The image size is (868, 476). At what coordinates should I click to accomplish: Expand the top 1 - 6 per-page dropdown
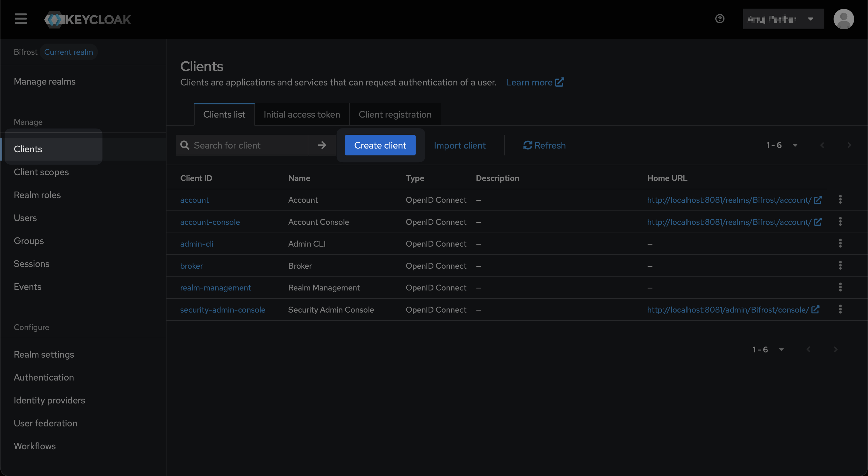[x=782, y=145]
